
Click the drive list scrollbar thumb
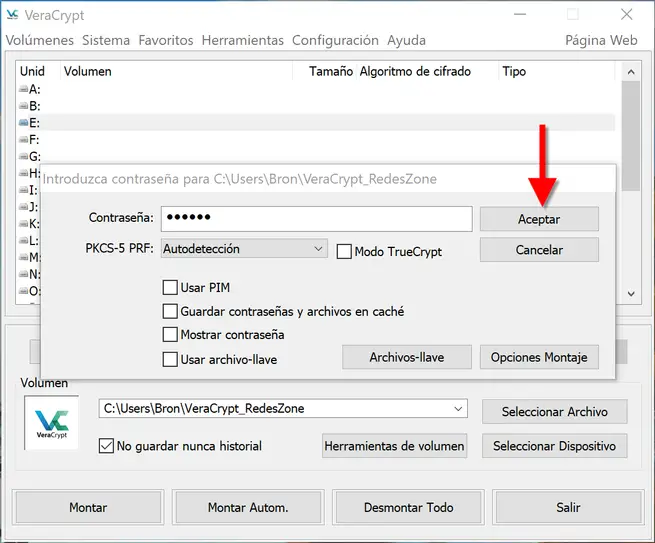point(631,136)
